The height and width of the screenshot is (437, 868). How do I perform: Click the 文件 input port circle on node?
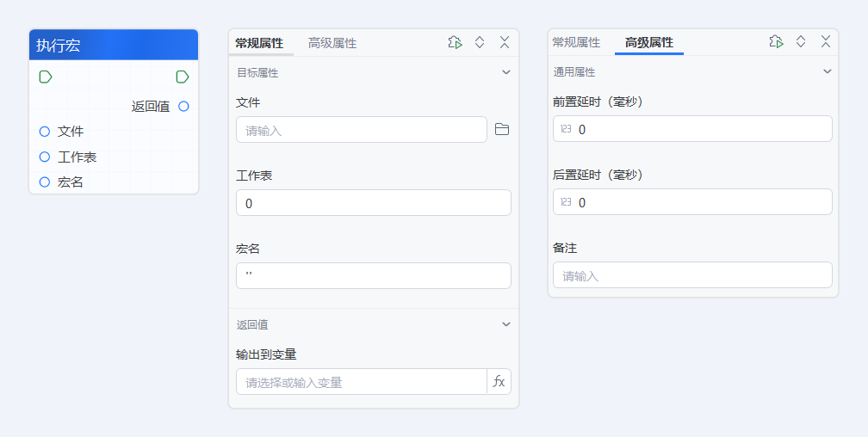pos(45,132)
